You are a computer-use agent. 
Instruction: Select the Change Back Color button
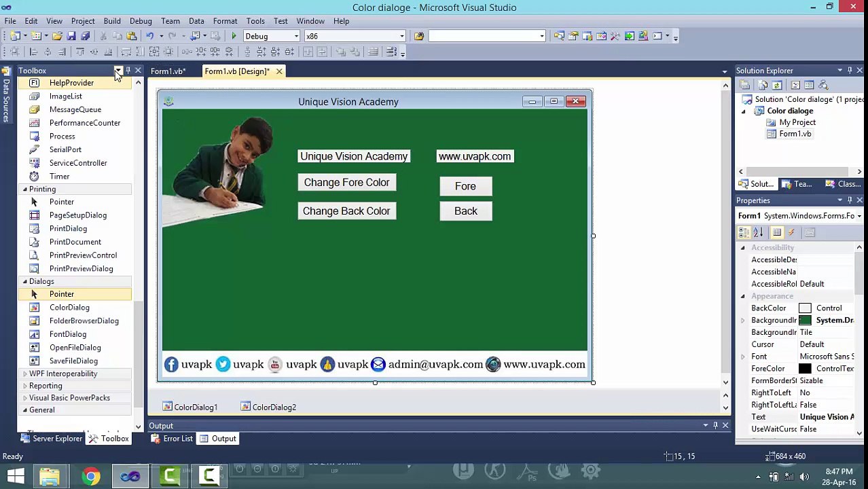[346, 211]
